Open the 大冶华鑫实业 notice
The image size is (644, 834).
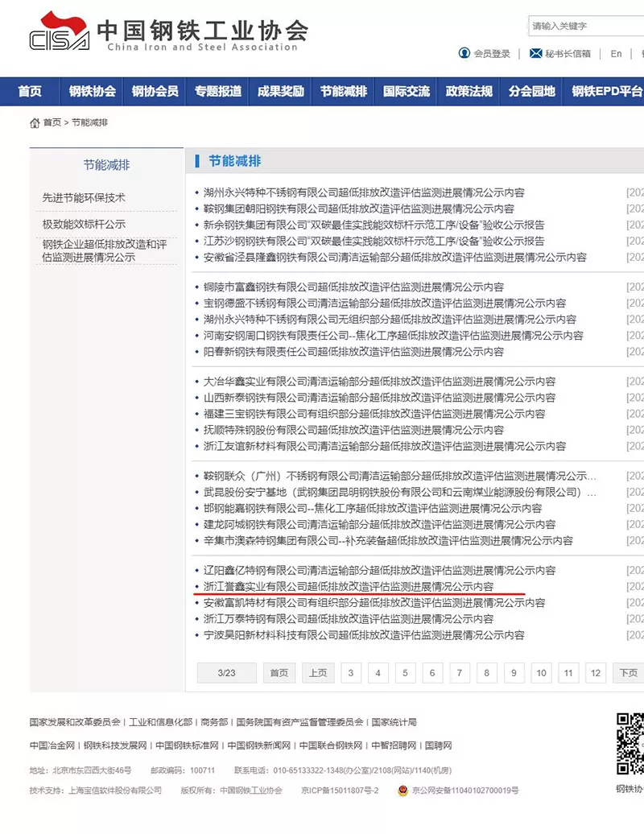(379, 382)
